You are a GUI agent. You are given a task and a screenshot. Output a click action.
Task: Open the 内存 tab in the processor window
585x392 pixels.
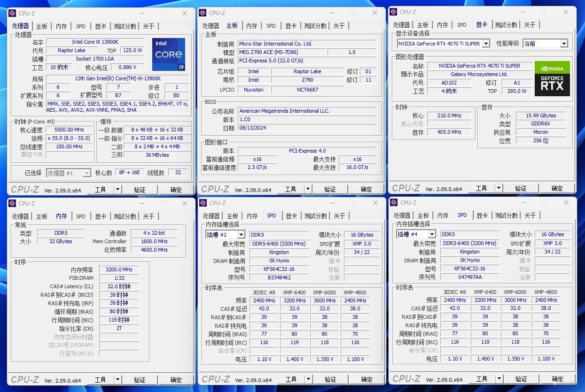point(62,26)
